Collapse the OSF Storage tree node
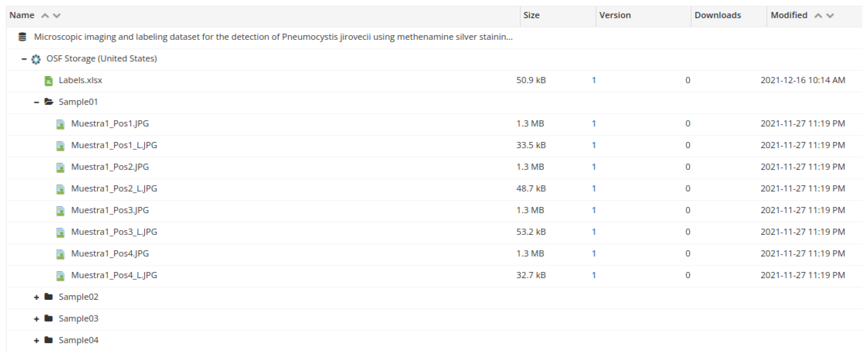Image resolution: width=868 pixels, height=359 pixels. coord(24,59)
